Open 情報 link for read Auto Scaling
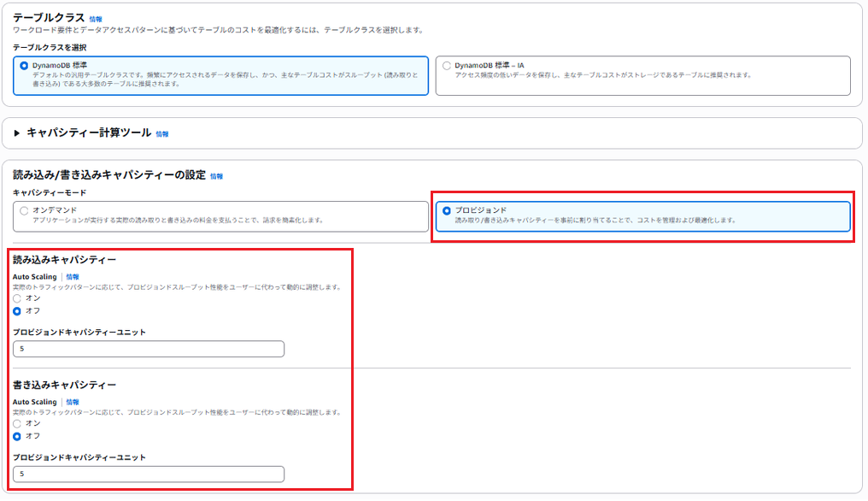This screenshot has height=501, width=868. click(73, 276)
